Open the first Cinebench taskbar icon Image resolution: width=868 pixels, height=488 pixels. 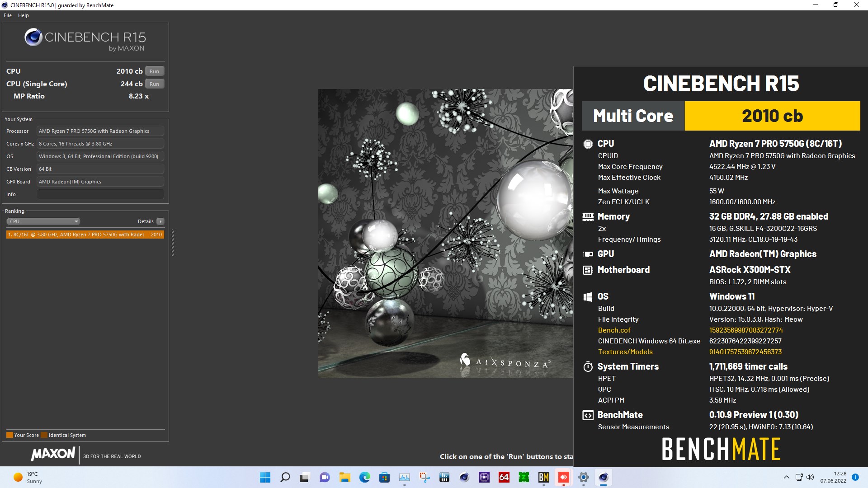(x=464, y=477)
